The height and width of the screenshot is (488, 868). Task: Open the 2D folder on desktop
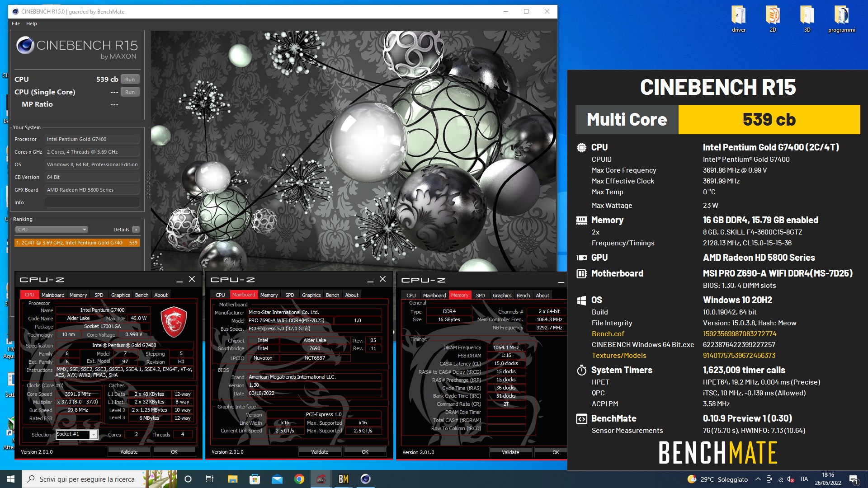pyautogui.click(x=773, y=19)
